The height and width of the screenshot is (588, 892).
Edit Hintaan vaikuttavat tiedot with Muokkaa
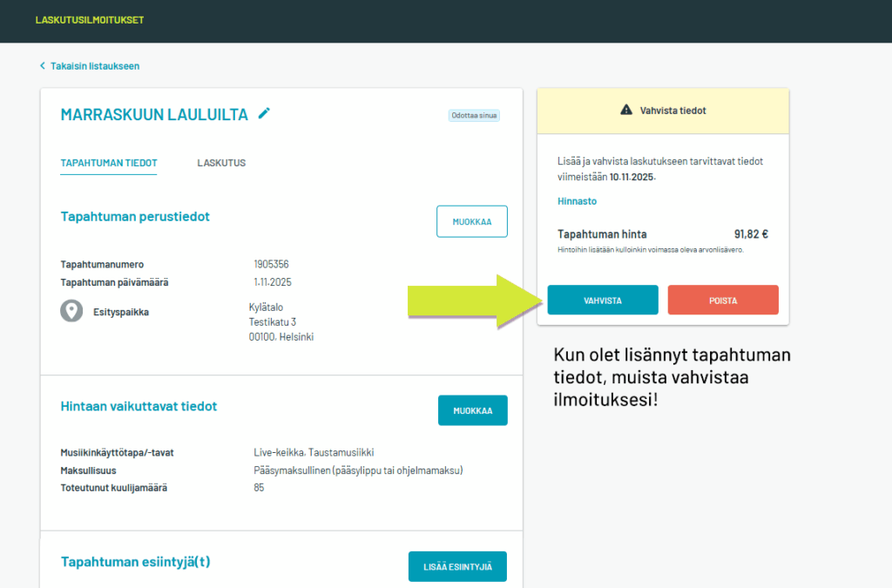click(472, 410)
